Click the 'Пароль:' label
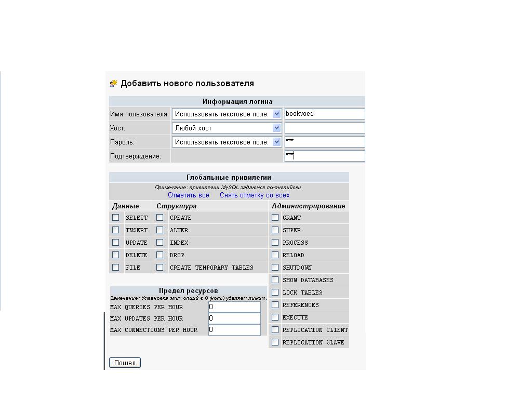 pyautogui.click(x=122, y=142)
